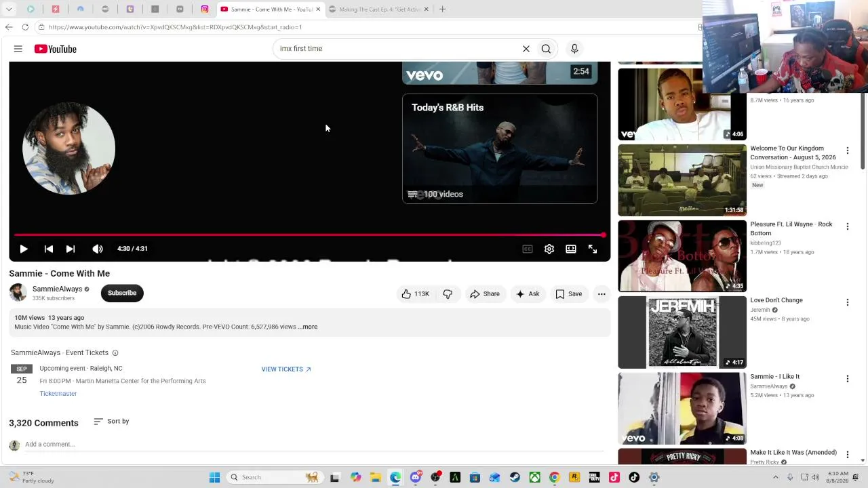
Task: Share the video
Action: tap(485, 294)
